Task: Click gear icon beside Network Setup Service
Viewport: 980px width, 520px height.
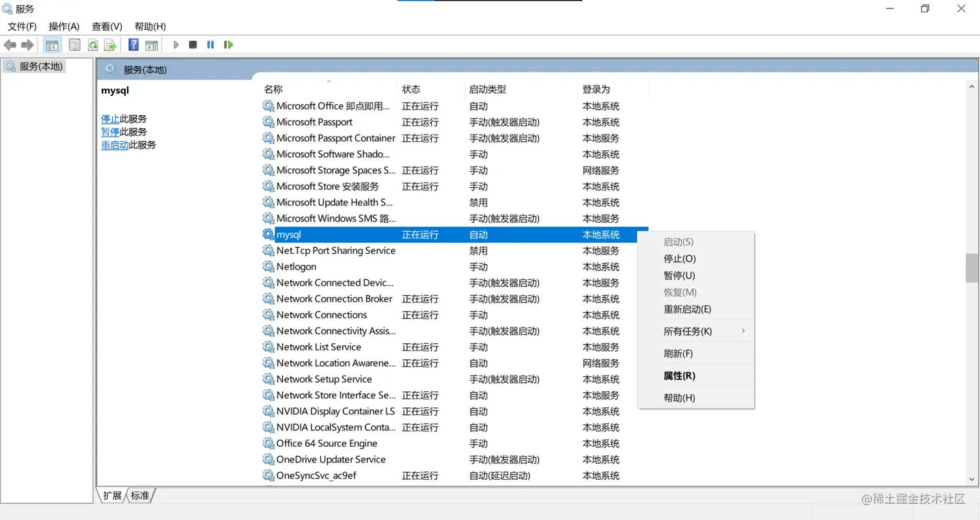Action: coord(268,379)
